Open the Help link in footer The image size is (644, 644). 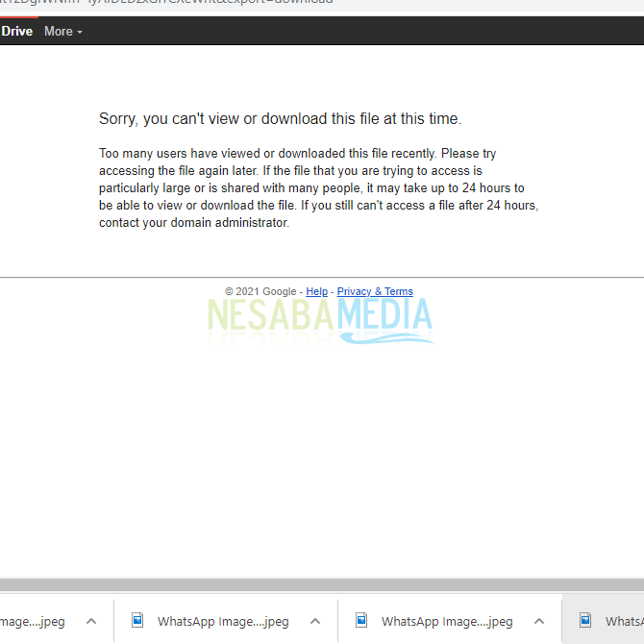(x=316, y=291)
